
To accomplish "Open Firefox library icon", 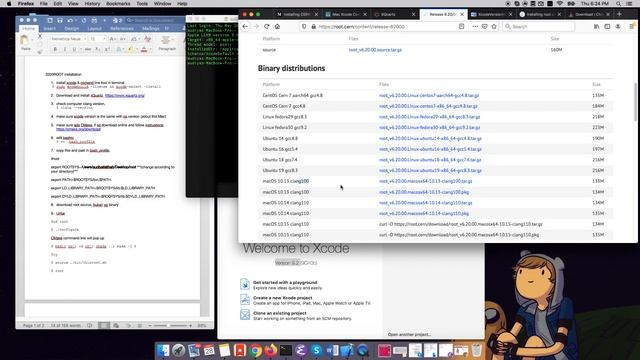I will (597, 27).
